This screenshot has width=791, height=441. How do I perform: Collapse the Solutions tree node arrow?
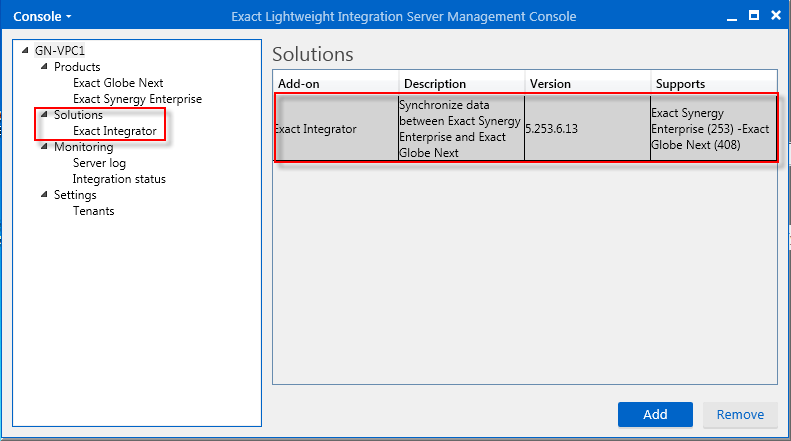pos(44,114)
